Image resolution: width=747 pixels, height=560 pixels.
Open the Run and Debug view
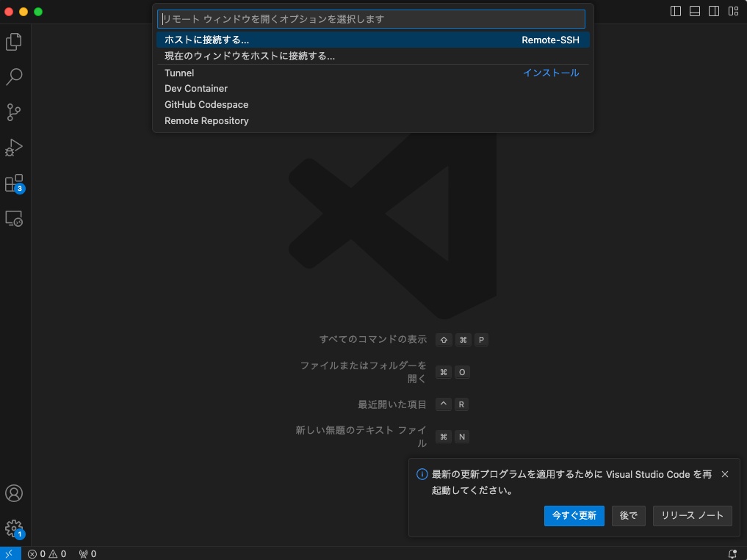(13, 148)
